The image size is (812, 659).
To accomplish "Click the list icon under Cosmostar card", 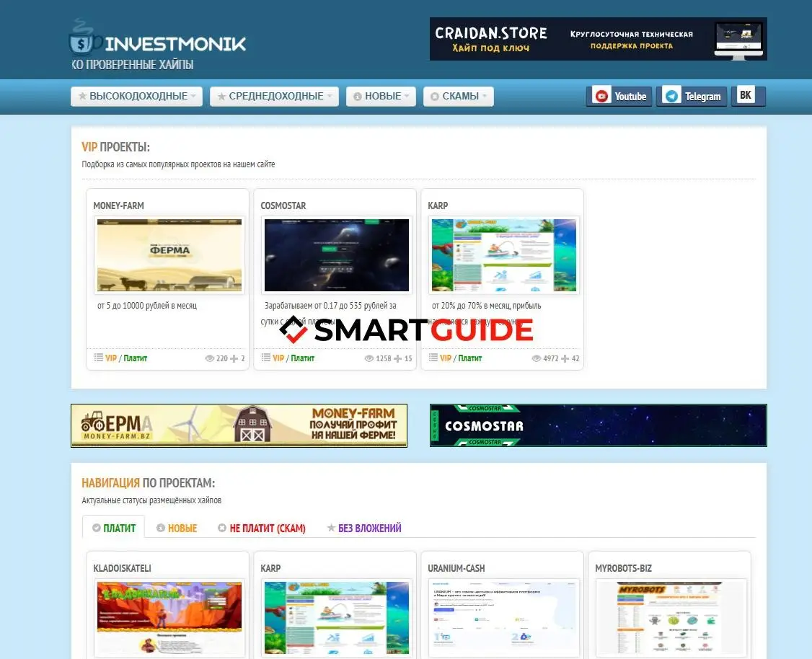I will 266,358.
